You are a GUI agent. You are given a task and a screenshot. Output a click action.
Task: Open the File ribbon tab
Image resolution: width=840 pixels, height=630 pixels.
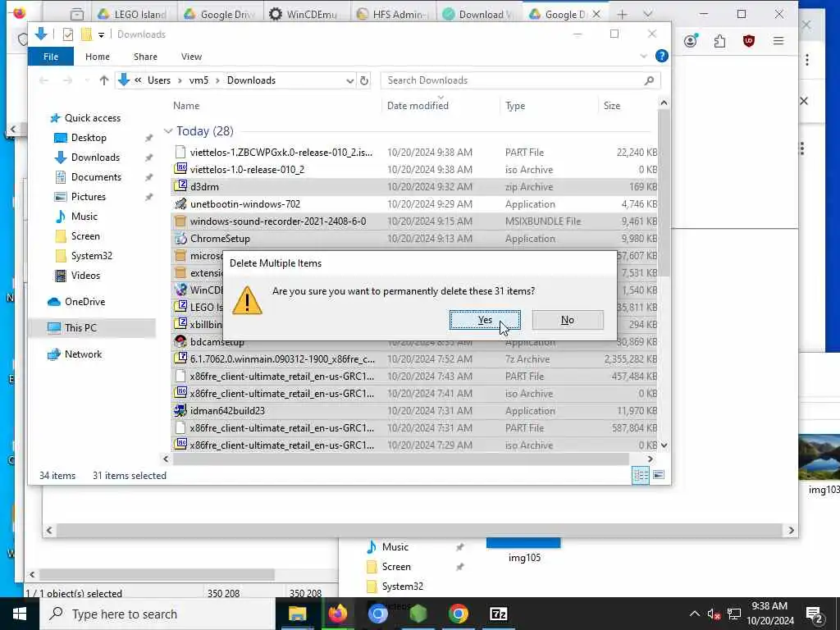pos(51,57)
